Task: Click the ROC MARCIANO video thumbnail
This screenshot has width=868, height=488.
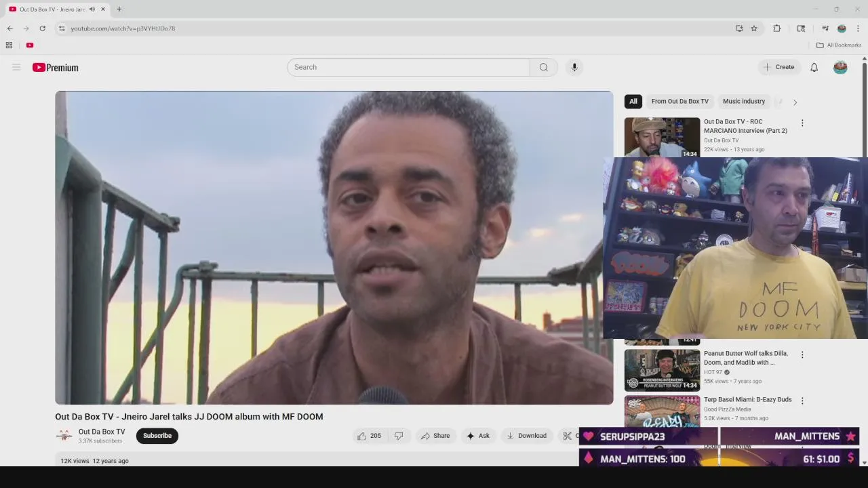Action: tap(662, 138)
